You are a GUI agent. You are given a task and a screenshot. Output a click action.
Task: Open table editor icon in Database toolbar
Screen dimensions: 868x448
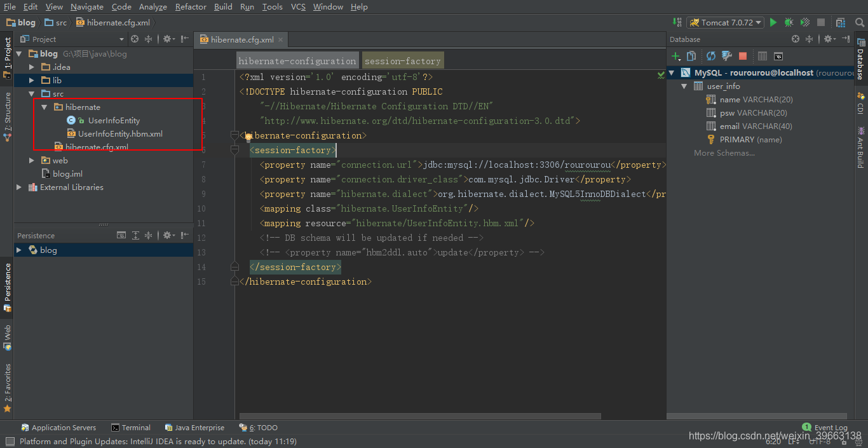763,57
